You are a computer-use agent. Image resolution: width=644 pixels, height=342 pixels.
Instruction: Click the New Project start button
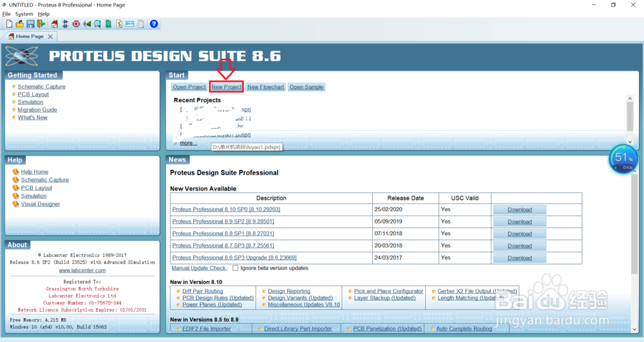[x=226, y=87]
